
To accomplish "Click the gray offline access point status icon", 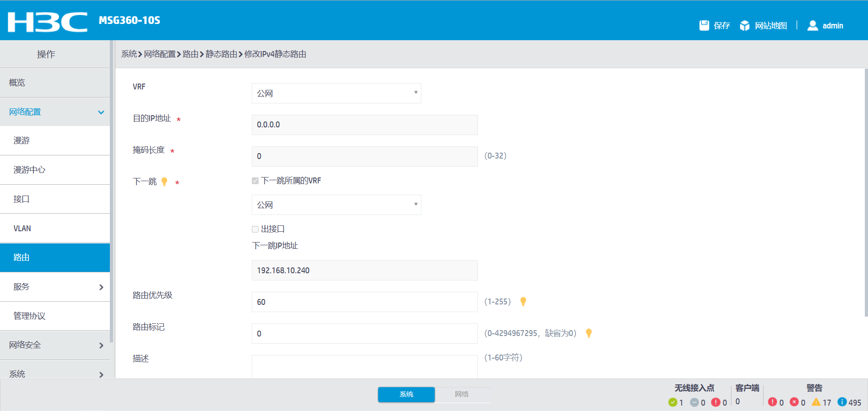I will (694, 402).
